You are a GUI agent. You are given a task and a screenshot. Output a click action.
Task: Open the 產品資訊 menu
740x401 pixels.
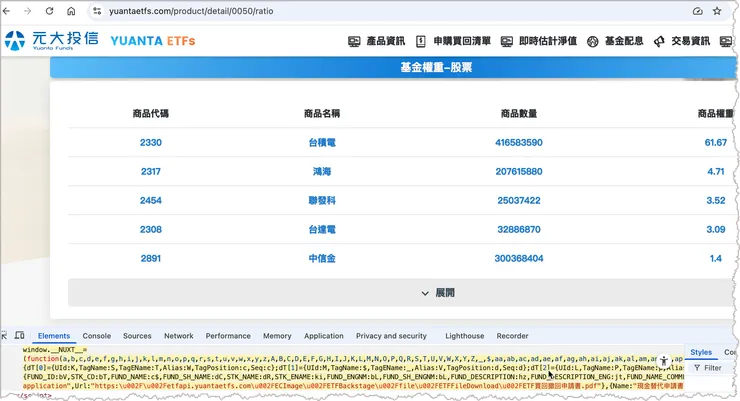[x=386, y=41]
